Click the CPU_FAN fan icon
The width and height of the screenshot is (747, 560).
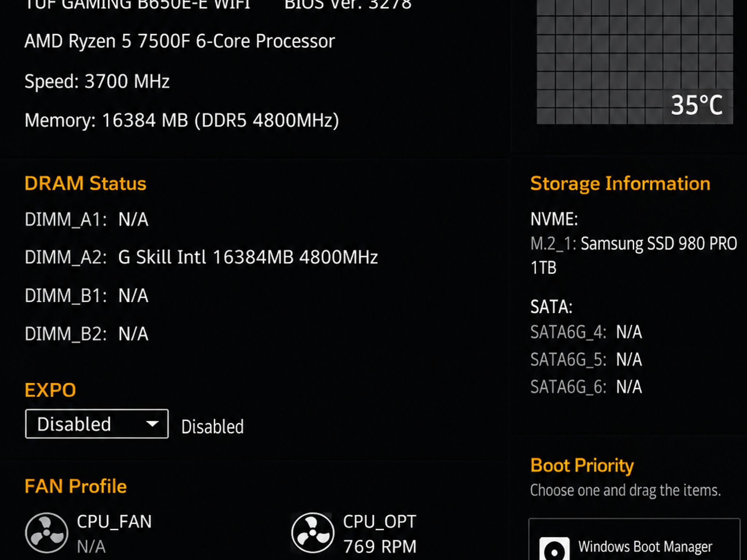click(x=46, y=533)
